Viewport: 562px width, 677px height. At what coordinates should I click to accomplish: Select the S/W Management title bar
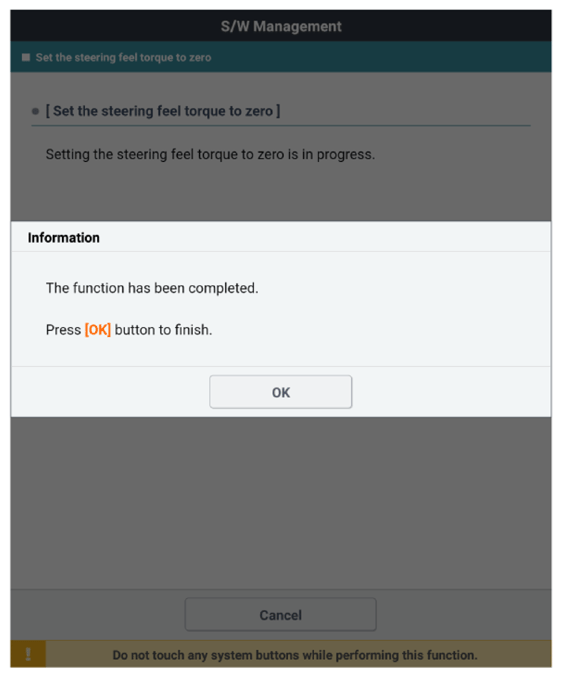[x=281, y=26]
